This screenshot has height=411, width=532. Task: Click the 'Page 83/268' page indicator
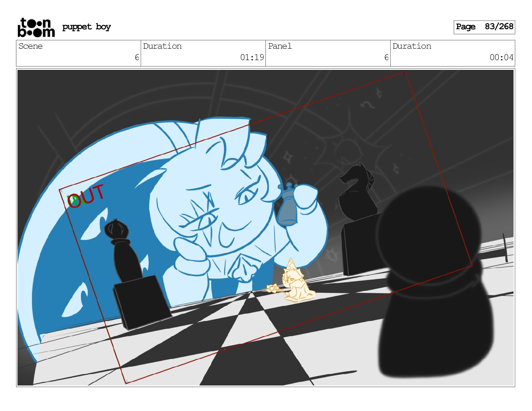click(x=484, y=27)
